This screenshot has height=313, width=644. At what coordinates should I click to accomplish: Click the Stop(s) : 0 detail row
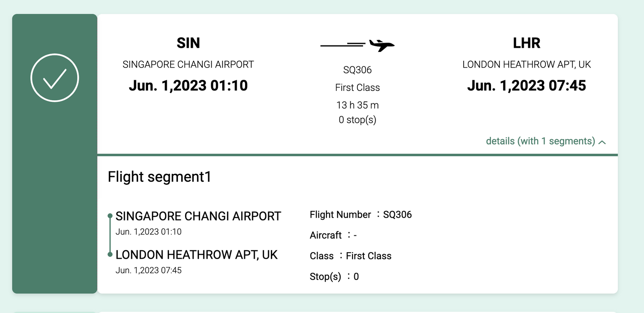coord(334,277)
